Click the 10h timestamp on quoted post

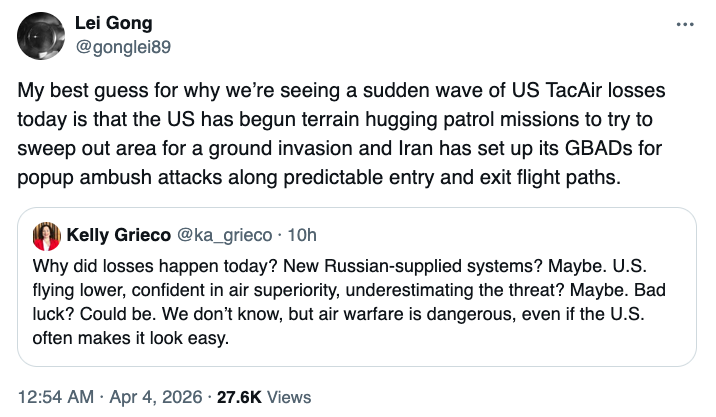tap(301, 236)
